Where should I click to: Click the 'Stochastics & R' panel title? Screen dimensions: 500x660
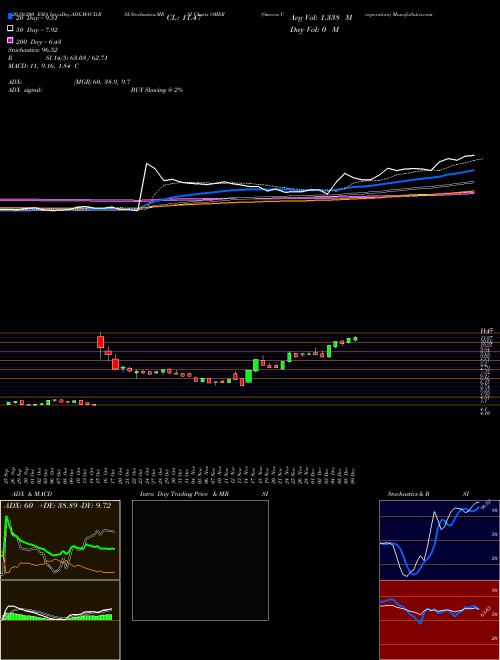point(408,494)
